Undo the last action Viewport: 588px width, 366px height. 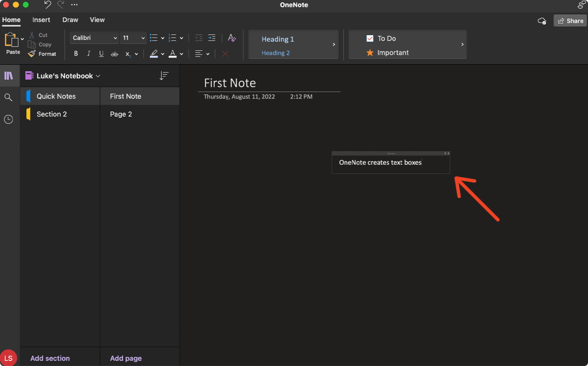47,5
